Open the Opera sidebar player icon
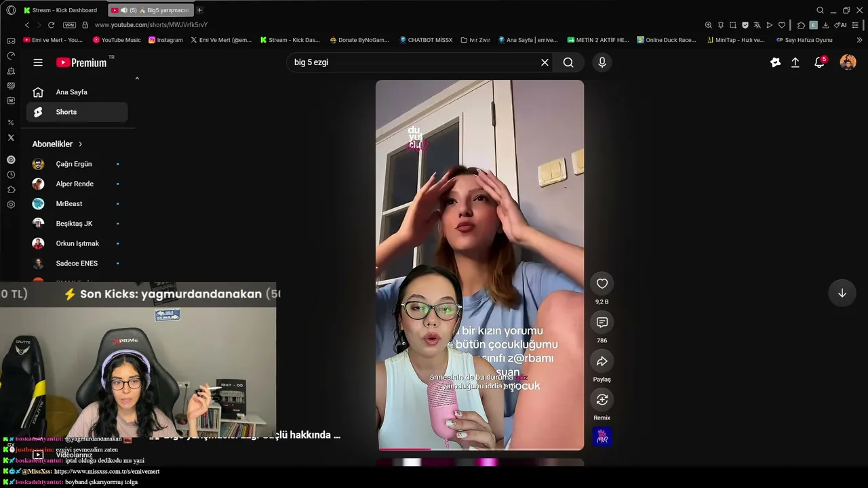 pyautogui.click(x=11, y=160)
